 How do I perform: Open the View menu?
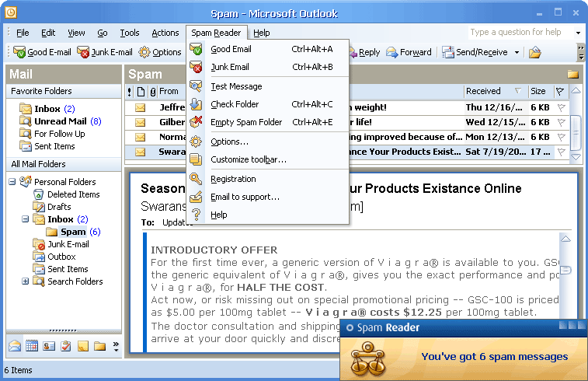coord(76,33)
